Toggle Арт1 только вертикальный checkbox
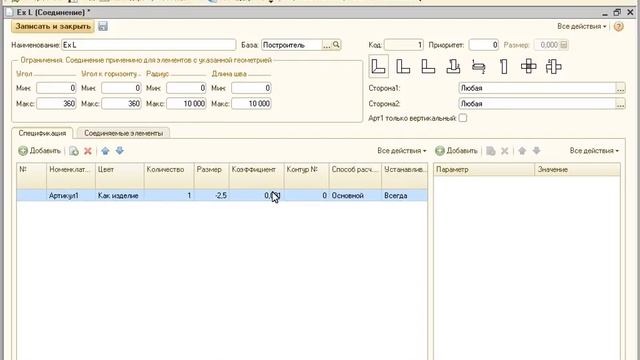This screenshot has width=640, height=360. click(463, 118)
